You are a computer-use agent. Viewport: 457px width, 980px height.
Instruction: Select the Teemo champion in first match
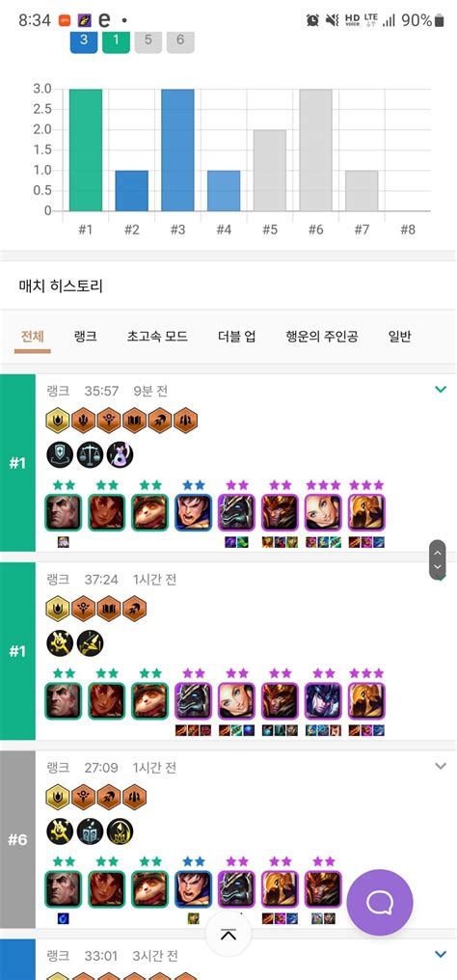149,512
